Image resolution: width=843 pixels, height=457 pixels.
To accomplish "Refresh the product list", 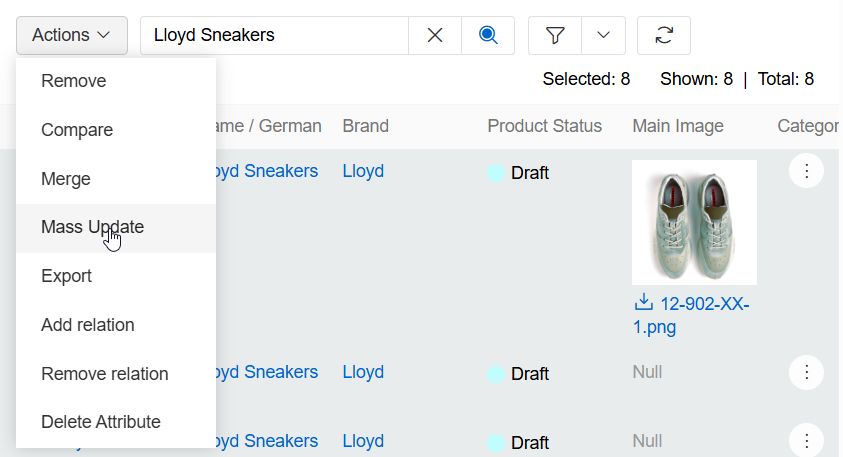I will (x=664, y=35).
